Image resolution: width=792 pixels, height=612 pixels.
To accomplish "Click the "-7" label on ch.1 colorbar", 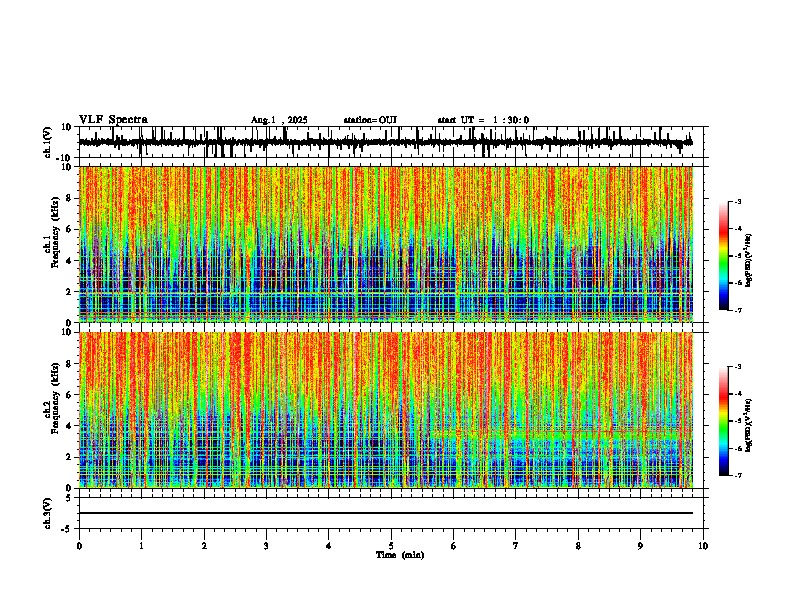I will [x=737, y=310].
